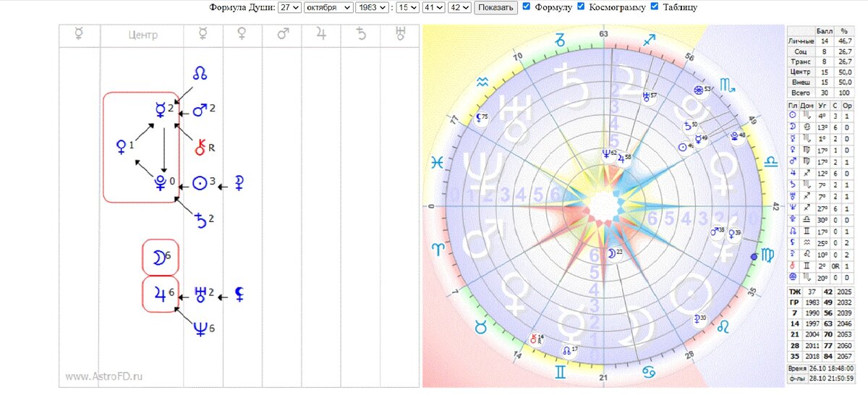Disable the Таблицу checkbox

point(655,7)
